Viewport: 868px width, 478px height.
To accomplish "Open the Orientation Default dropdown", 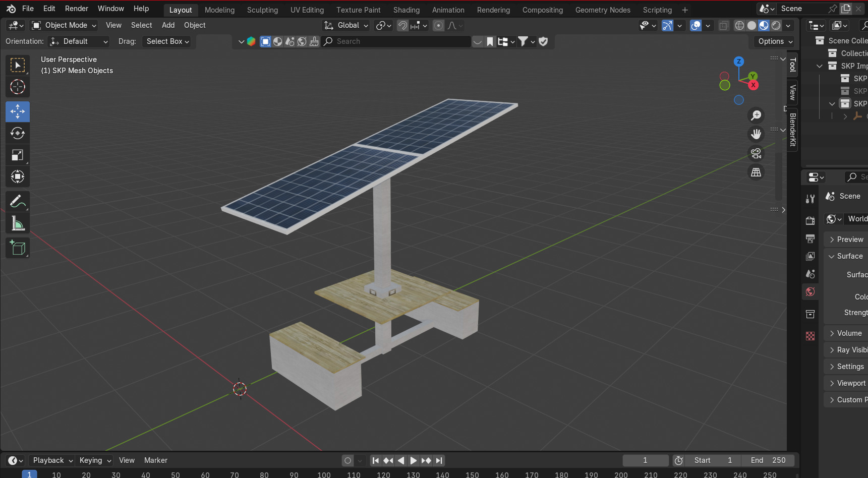I will click(x=79, y=41).
